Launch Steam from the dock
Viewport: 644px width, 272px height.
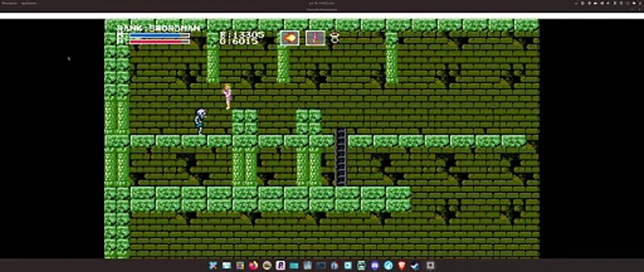coord(415,266)
